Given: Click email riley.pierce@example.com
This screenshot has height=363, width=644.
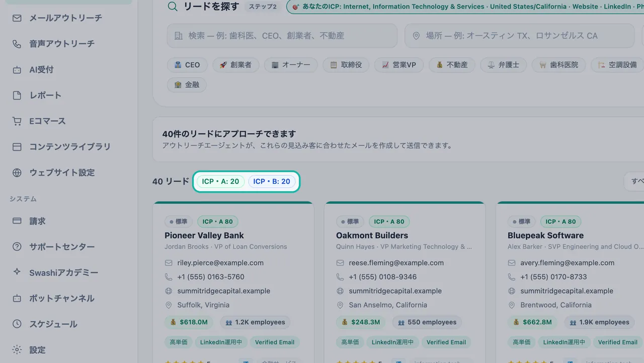Looking at the screenshot, I should [x=220, y=263].
